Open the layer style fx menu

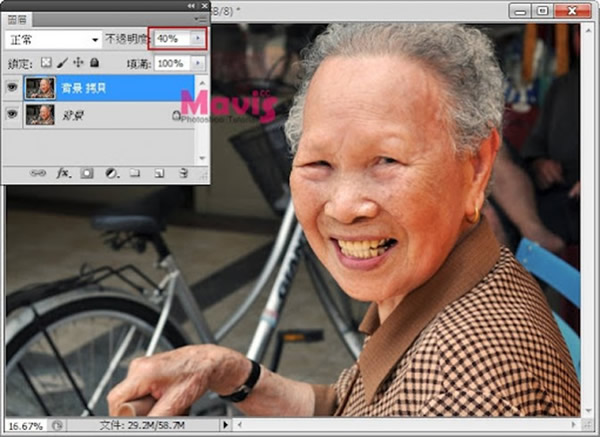pyautogui.click(x=62, y=173)
